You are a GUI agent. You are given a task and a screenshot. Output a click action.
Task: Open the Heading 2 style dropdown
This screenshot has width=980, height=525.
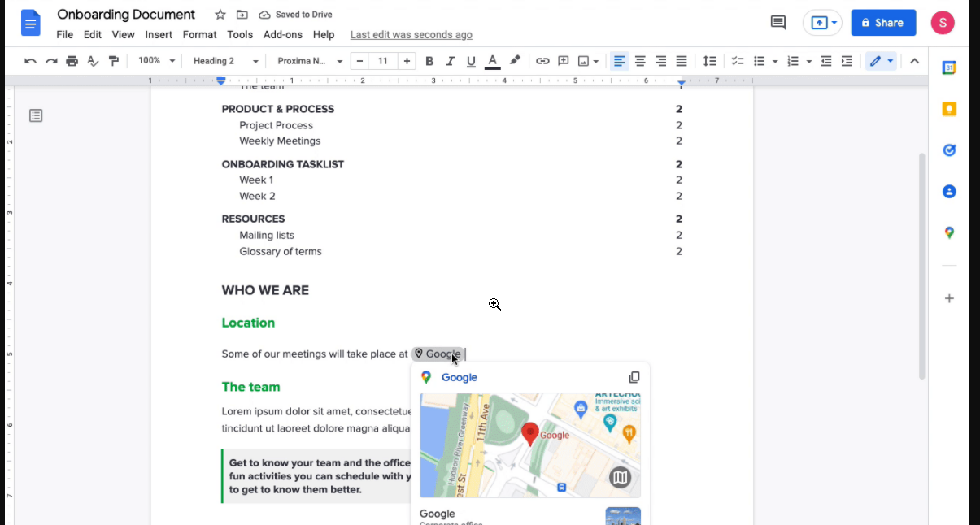pos(225,61)
